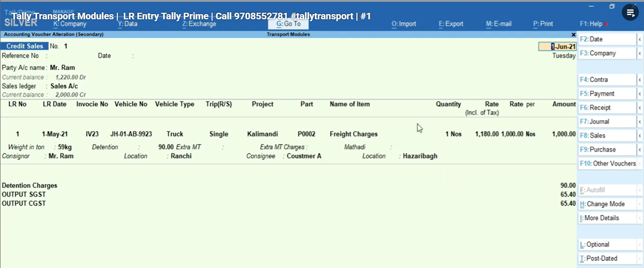
Task: Click OUTPUT CGST ledger row
Action: [288, 203]
